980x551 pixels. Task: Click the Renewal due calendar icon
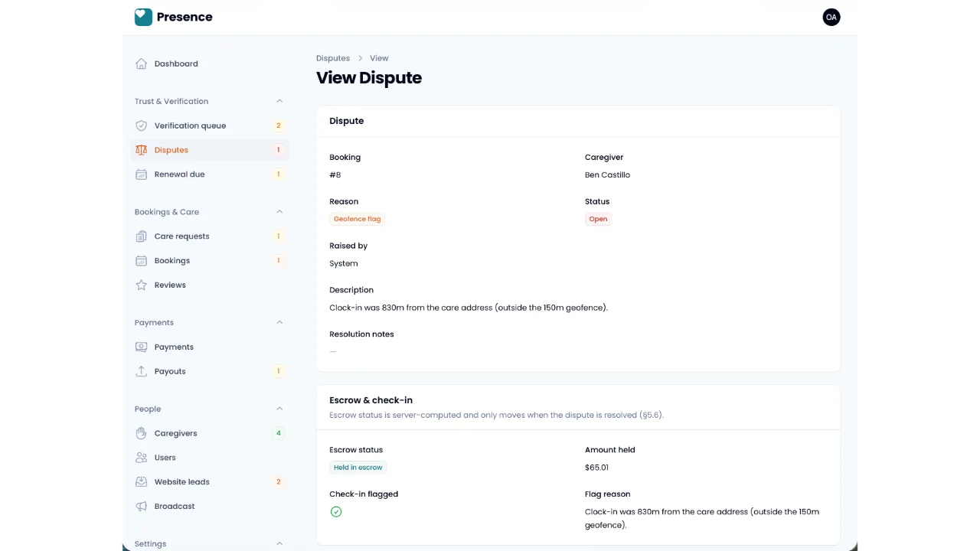coord(141,174)
